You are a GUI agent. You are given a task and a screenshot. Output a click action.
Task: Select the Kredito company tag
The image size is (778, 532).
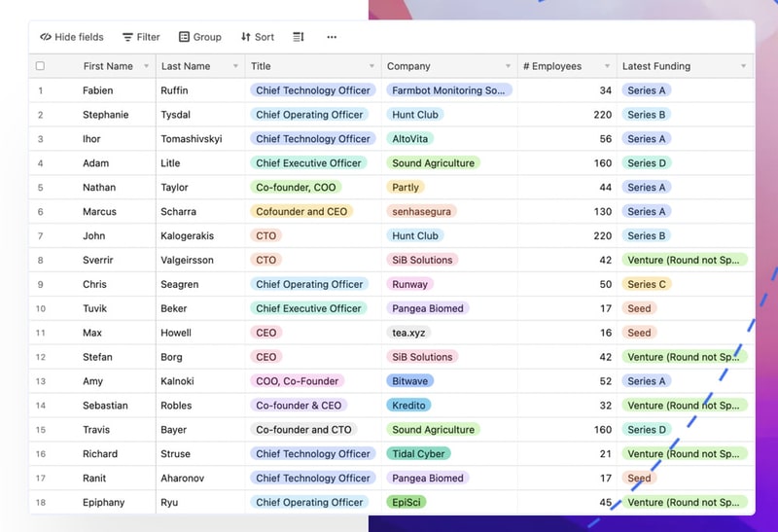click(408, 405)
